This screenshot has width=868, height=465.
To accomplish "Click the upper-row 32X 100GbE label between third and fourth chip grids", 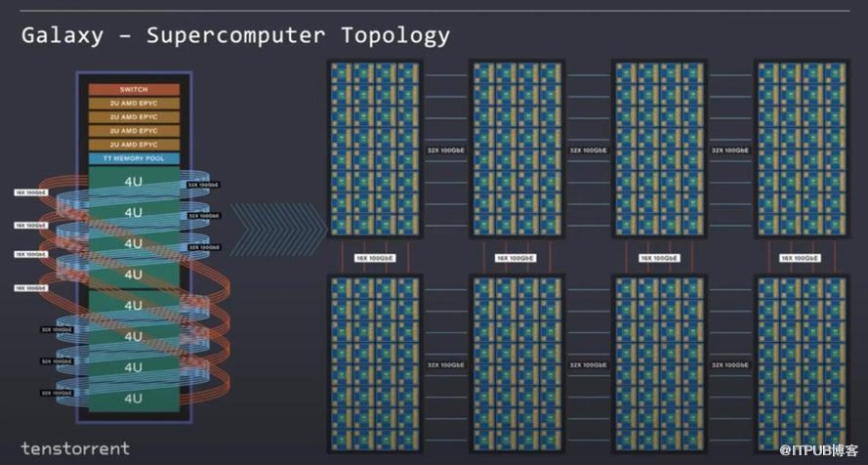I will click(x=730, y=150).
